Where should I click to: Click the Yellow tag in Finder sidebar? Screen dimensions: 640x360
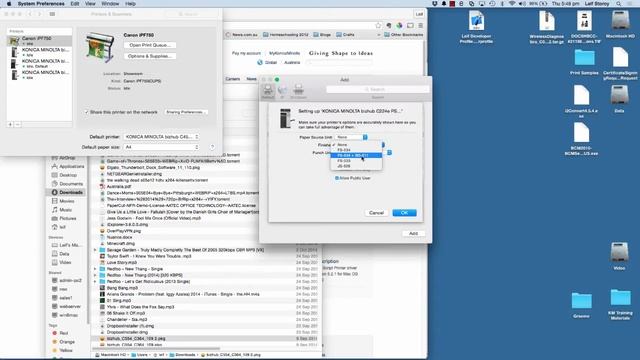point(62,351)
